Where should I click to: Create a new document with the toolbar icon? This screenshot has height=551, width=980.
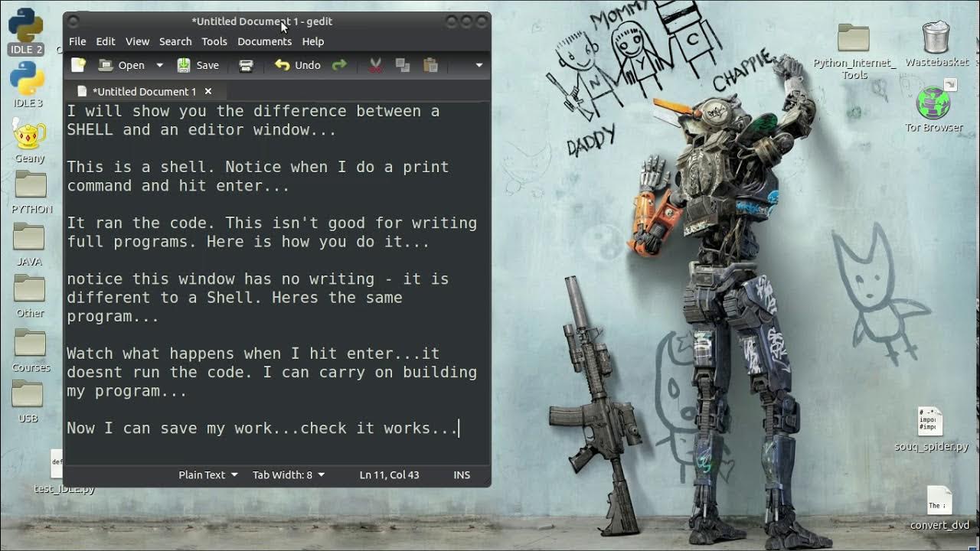(78, 66)
